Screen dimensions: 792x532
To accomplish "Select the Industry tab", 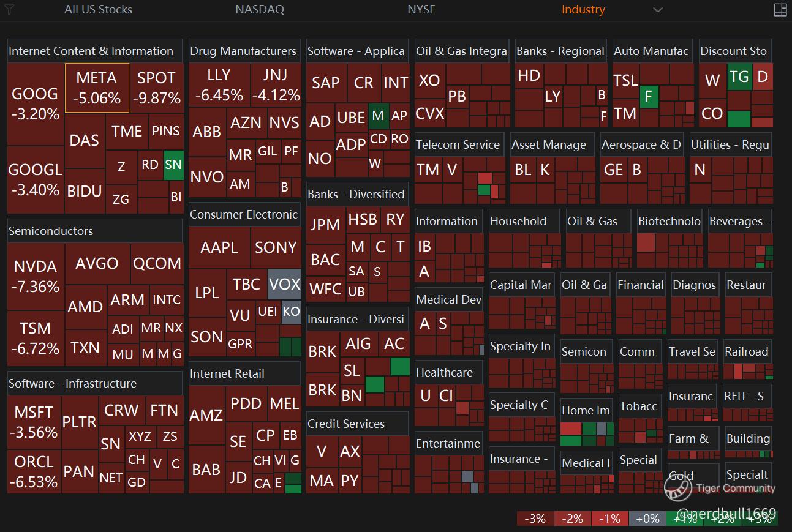I will (583, 10).
